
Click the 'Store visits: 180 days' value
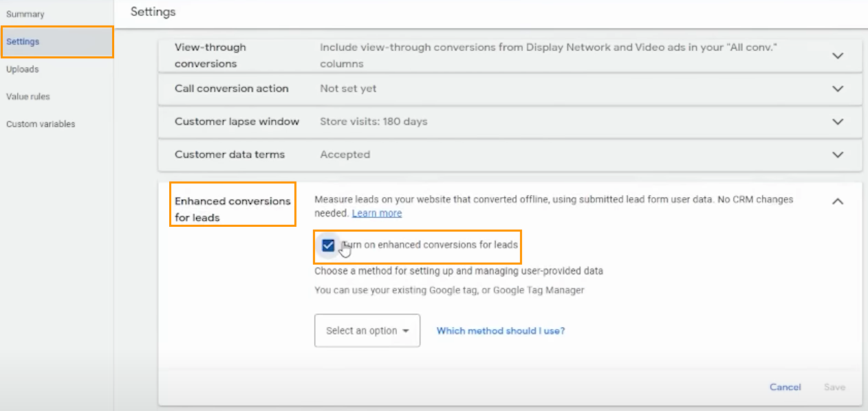pyautogui.click(x=373, y=122)
